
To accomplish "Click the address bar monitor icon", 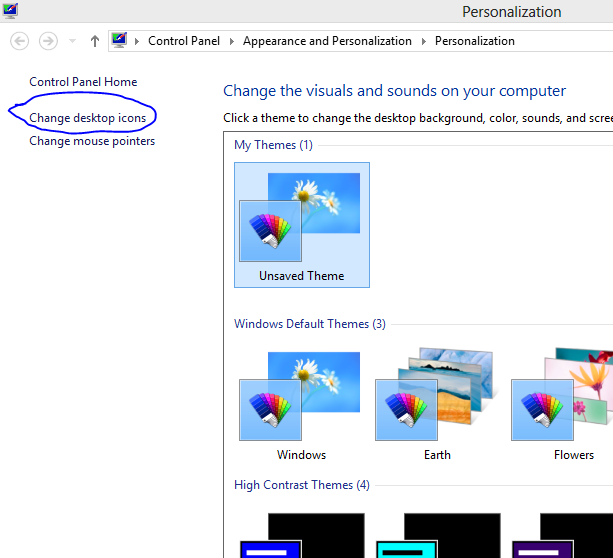I will coord(119,40).
